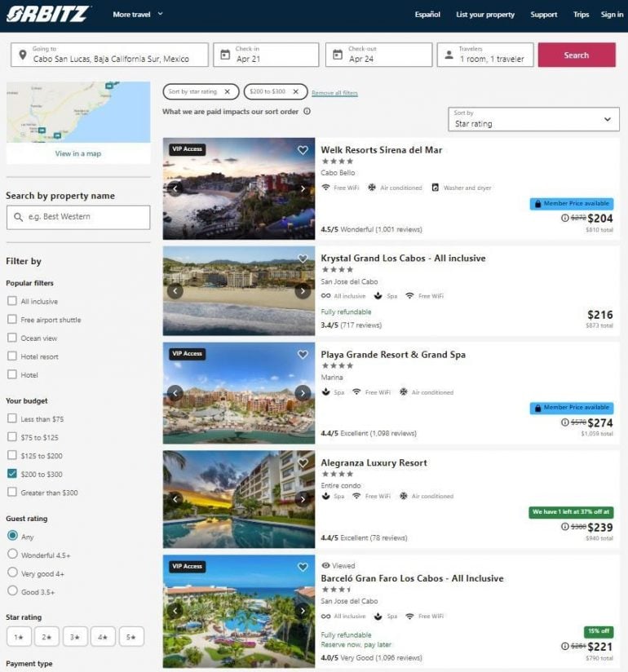Advance to next image of Alegranza Luxury Resort
Viewport: 628px width, 672px height.
303,498
